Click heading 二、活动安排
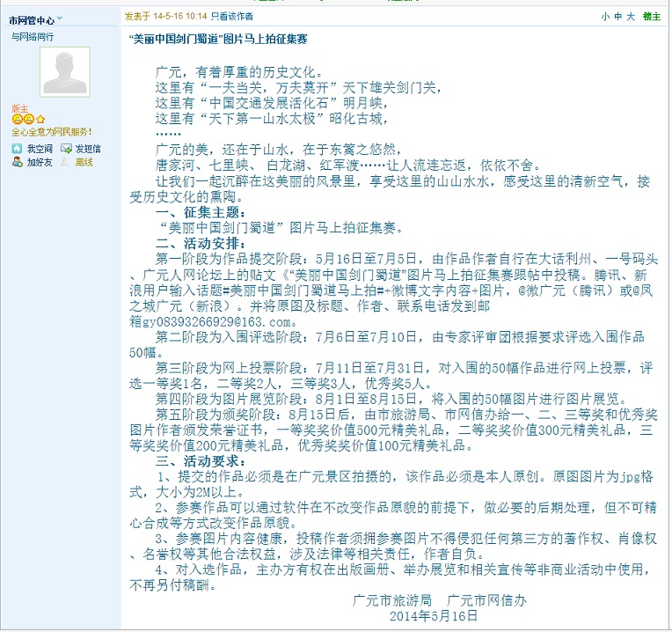 (x=201, y=243)
